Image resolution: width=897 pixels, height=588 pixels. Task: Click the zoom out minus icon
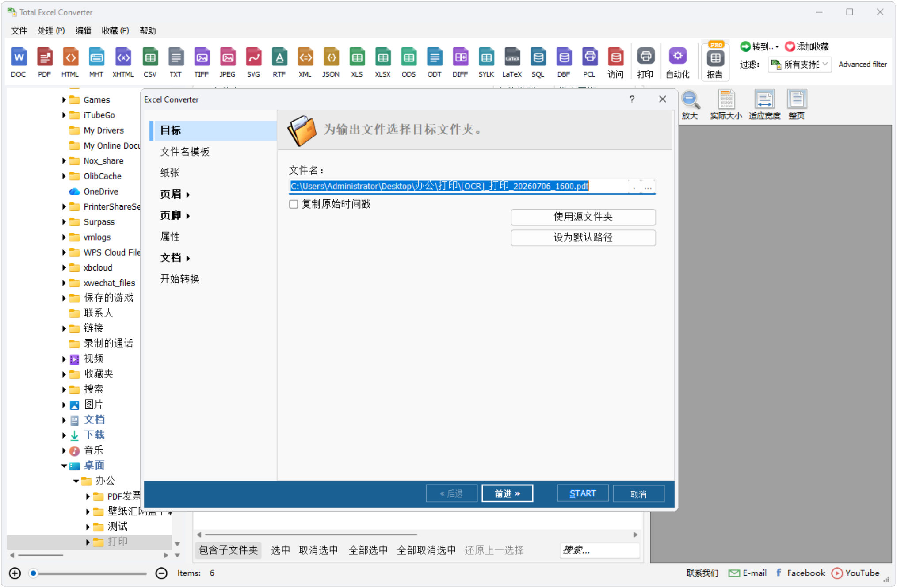[x=161, y=573]
